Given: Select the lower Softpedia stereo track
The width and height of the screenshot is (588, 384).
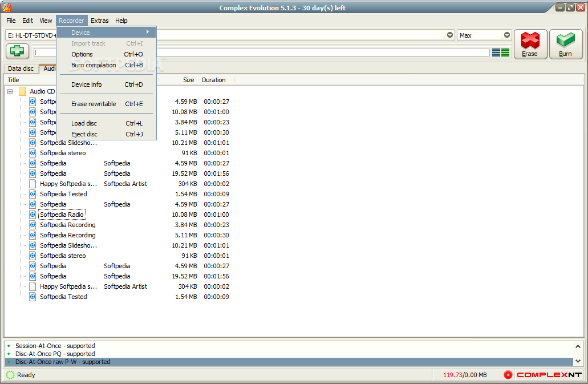Looking at the screenshot, I should [63, 256].
